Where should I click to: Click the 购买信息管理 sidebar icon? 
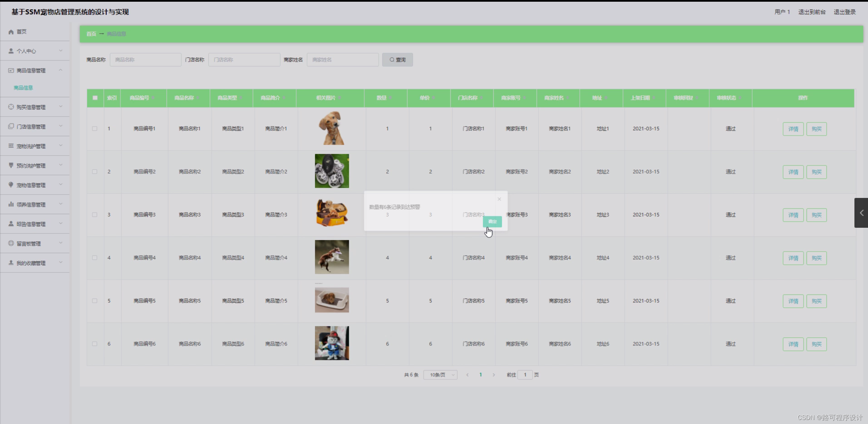click(x=11, y=107)
